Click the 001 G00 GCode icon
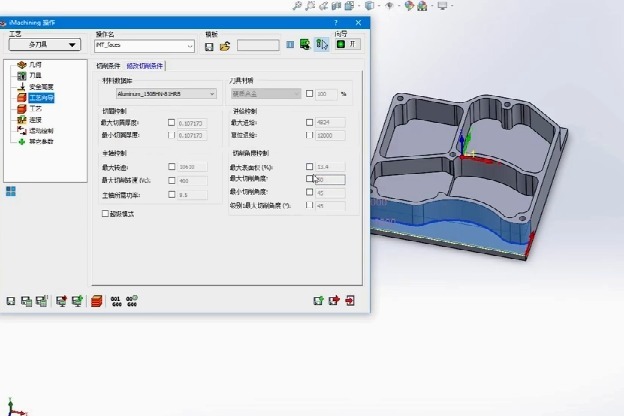 point(116,301)
